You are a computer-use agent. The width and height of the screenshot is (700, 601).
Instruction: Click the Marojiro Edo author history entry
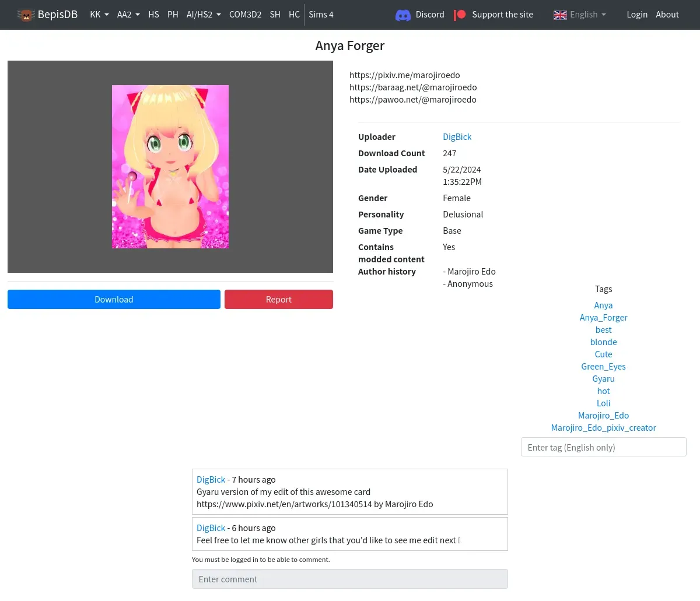click(469, 272)
